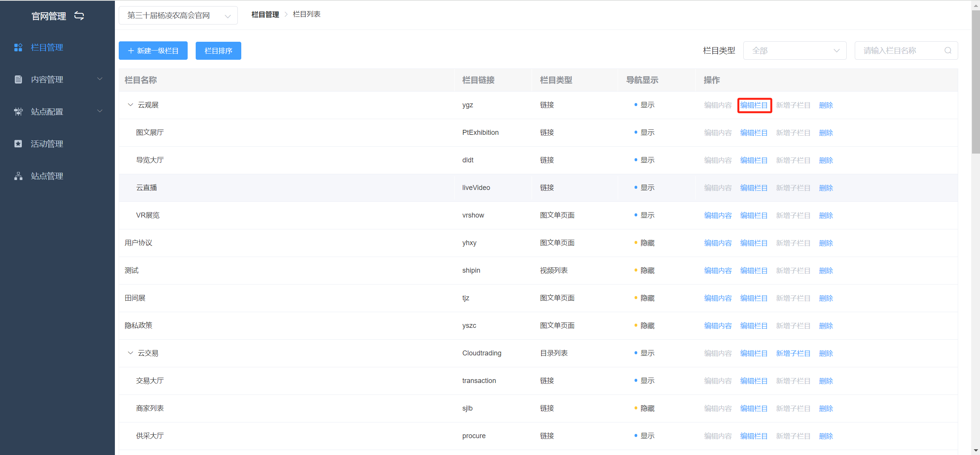Screen dimensions: 980x455
Task: Click 编辑栏目 for 云观展
Action: tap(754, 105)
